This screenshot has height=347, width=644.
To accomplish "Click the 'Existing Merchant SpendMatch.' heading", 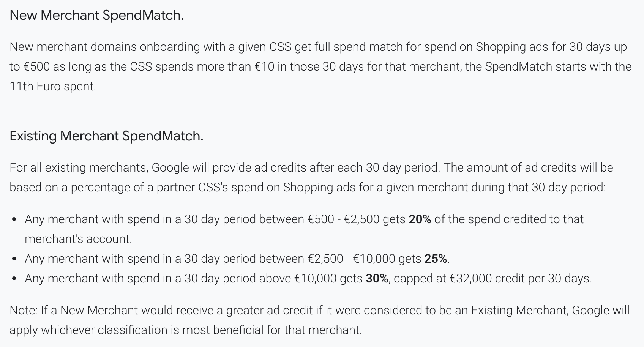I will pos(106,136).
